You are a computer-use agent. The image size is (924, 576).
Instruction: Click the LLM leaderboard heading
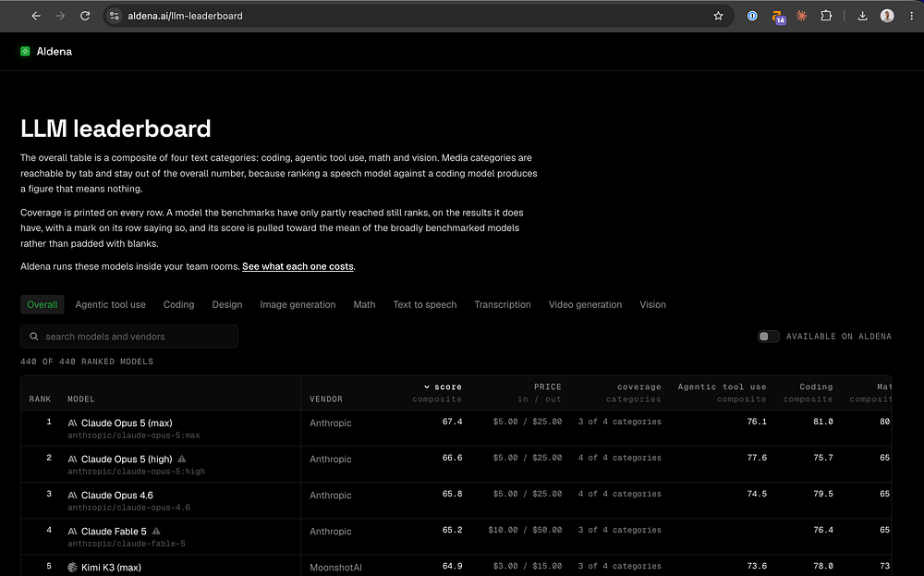[x=115, y=129]
